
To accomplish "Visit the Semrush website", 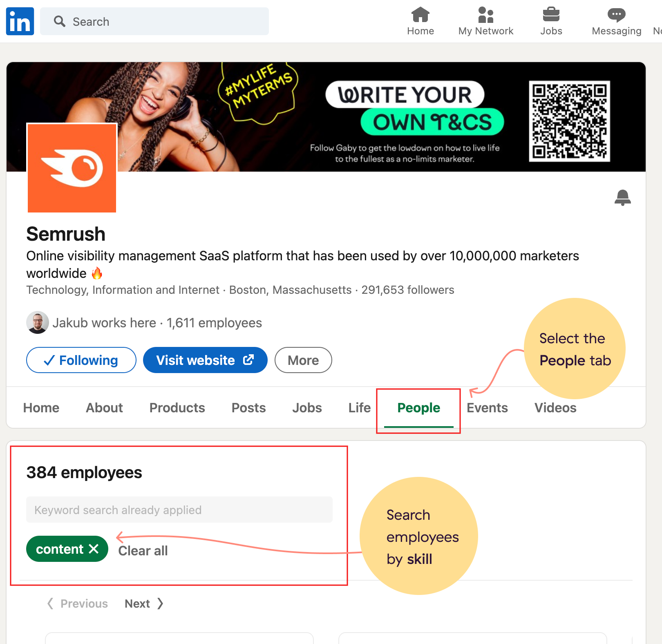I will (x=205, y=360).
